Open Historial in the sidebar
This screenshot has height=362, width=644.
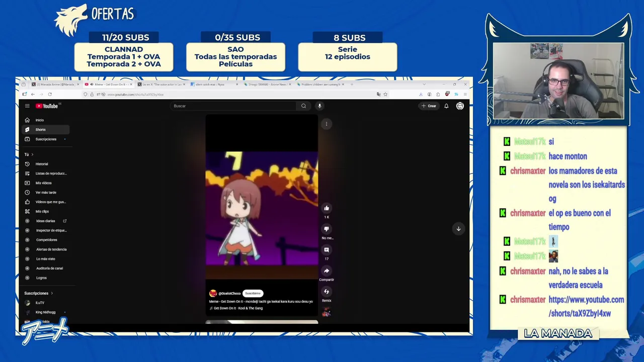[47, 164]
